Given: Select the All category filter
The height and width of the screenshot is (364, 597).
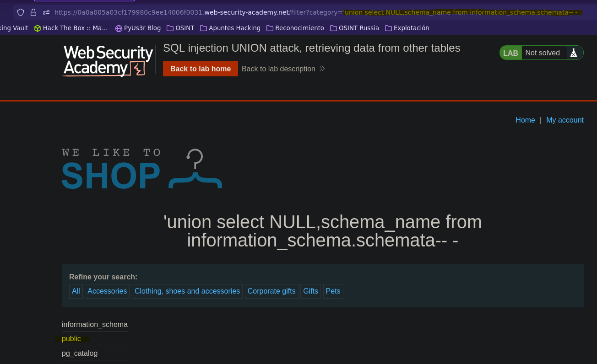Looking at the screenshot, I should click(76, 291).
